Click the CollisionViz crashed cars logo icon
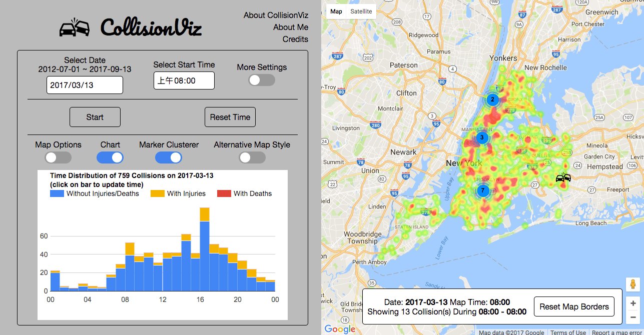644x335 pixels. click(x=75, y=27)
